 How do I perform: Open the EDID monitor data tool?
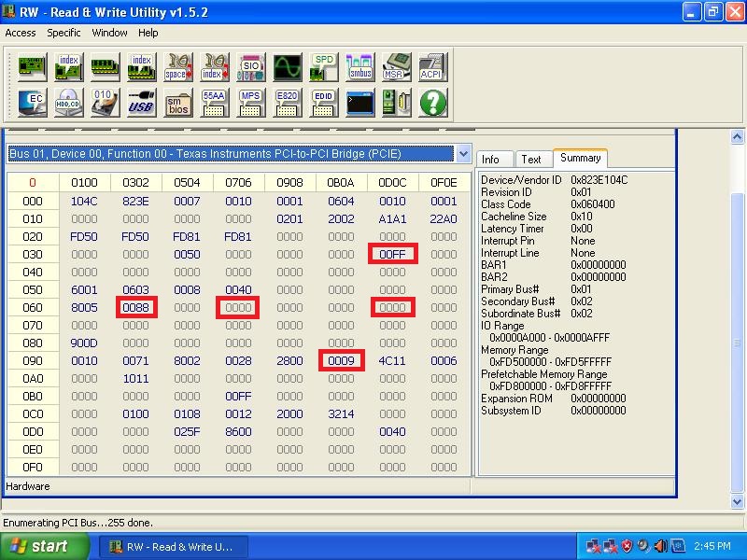pyautogui.click(x=324, y=103)
